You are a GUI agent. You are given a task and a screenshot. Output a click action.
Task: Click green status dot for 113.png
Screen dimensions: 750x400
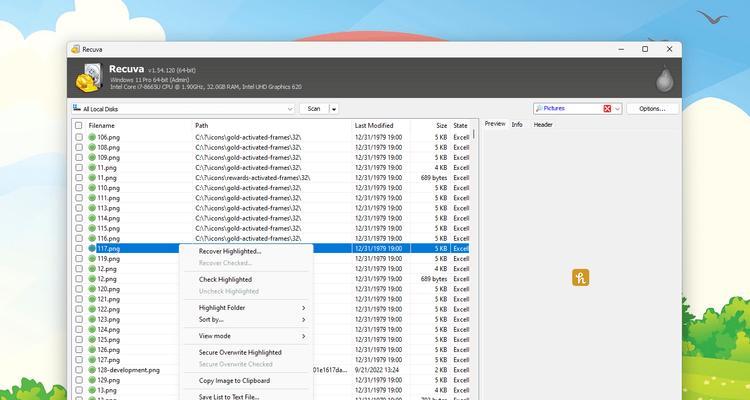coord(92,208)
